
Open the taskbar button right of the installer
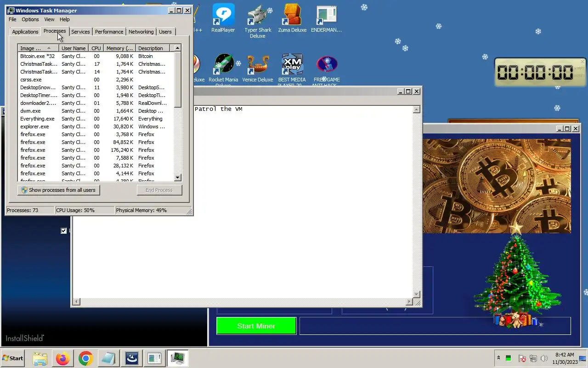click(154, 358)
